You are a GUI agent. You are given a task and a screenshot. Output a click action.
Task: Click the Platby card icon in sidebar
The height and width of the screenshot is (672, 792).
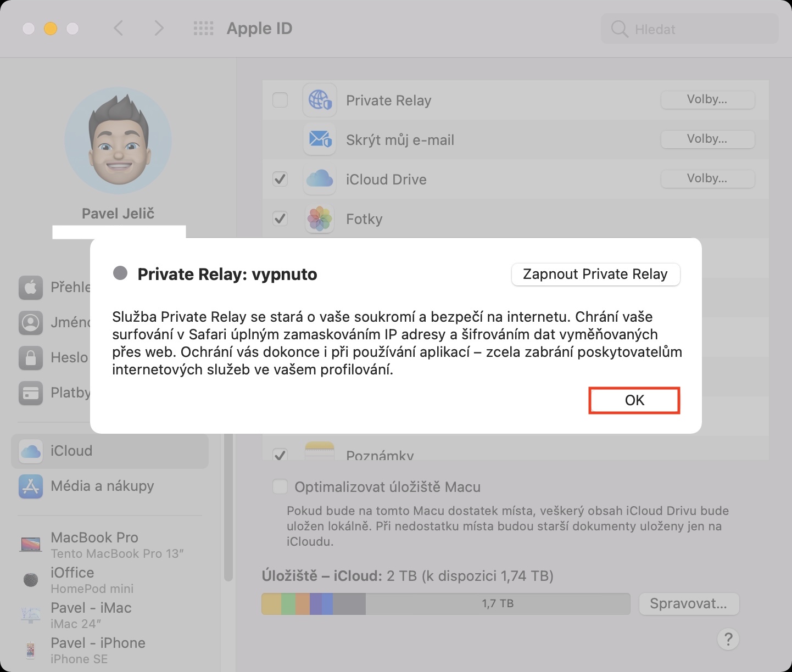tap(31, 393)
